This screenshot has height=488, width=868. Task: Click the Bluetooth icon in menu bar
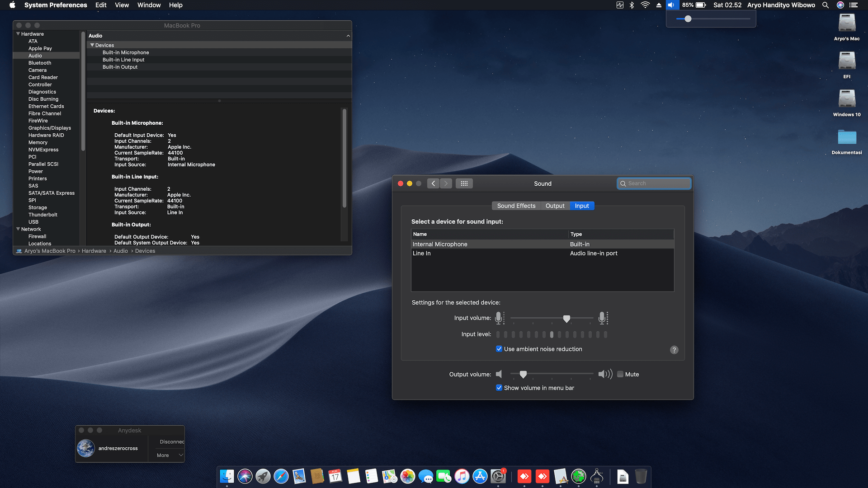click(x=632, y=5)
